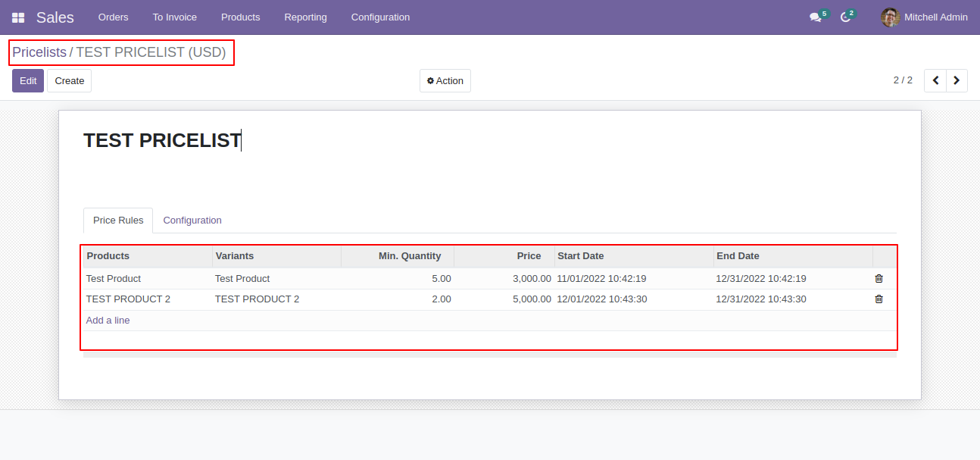The width and height of the screenshot is (980, 460).
Task: Open Mitchell Admin user menu
Action: pyautogui.click(x=925, y=17)
